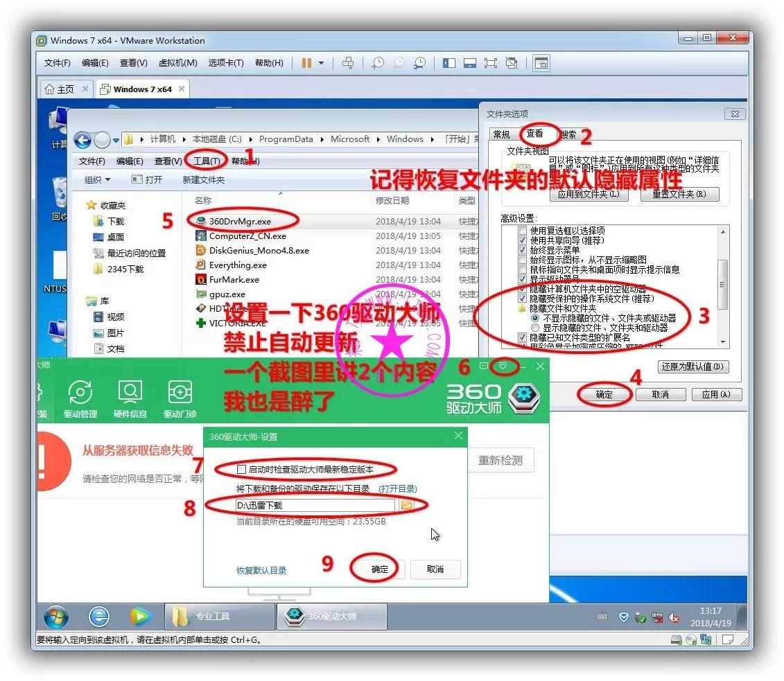Open the 工具(T) menu in Explorer
This screenshot has width=784, height=681.
click(207, 161)
